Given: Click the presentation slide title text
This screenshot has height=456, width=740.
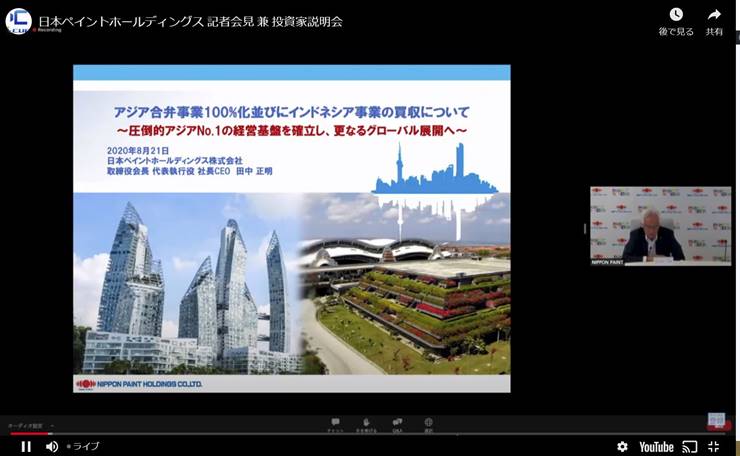Looking at the screenshot, I should coord(292,112).
